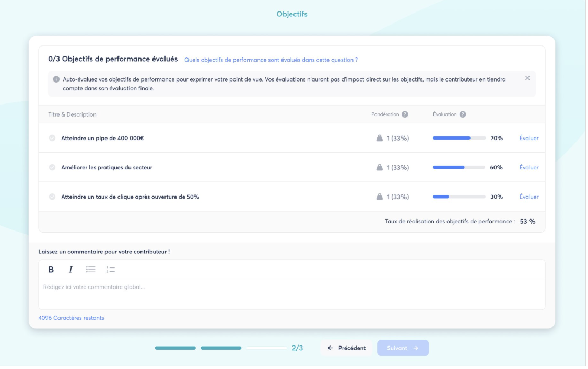Go back with the Précédent button
588x369 pixels.
346,348
